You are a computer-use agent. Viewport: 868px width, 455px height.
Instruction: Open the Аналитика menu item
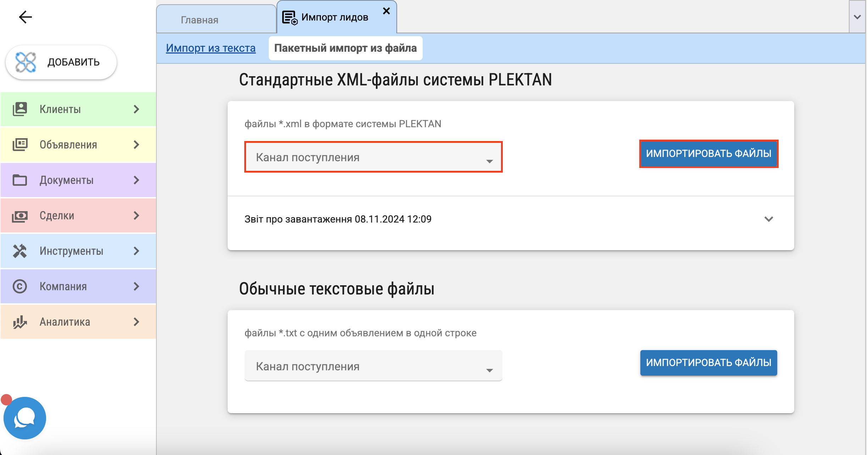click(78, 322)
